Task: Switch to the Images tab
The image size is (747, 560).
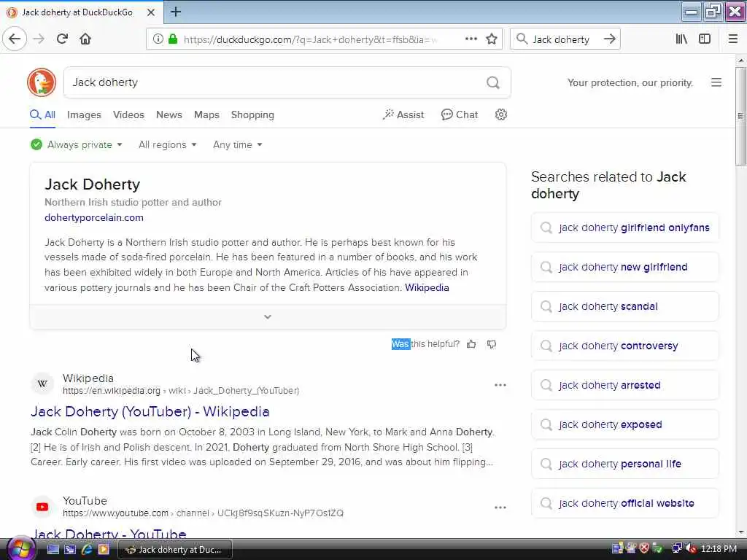Action: click(x=84, y=114)
